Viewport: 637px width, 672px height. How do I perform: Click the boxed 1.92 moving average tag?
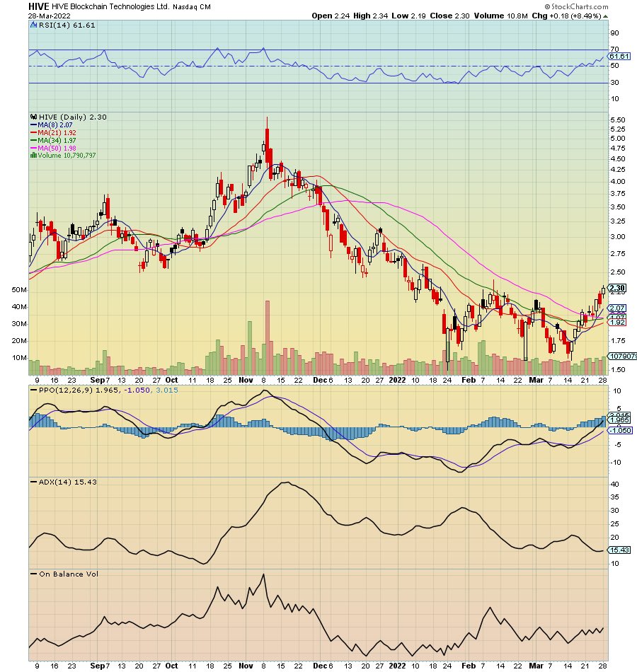click(x=618, y=323)
